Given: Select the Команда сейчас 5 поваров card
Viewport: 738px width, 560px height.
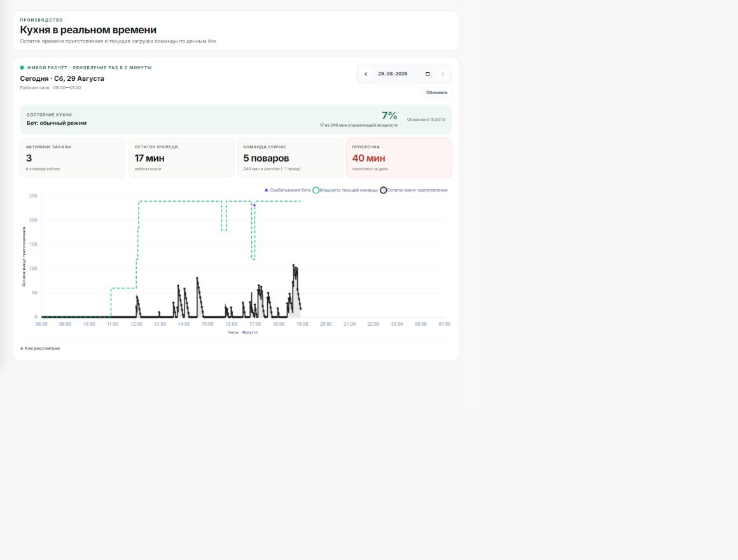Looking at the screenshot, I should 290,158.
